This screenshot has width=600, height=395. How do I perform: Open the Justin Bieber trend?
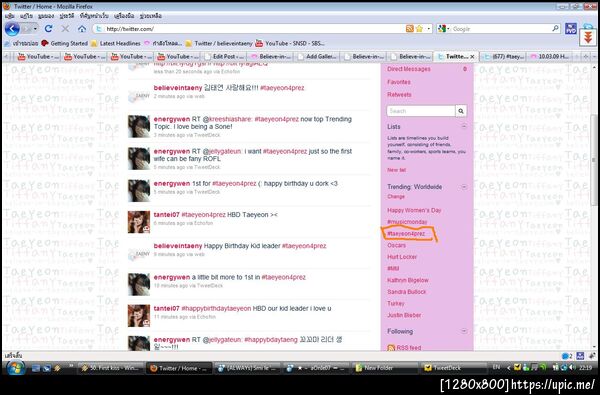(x=404, y=315)
